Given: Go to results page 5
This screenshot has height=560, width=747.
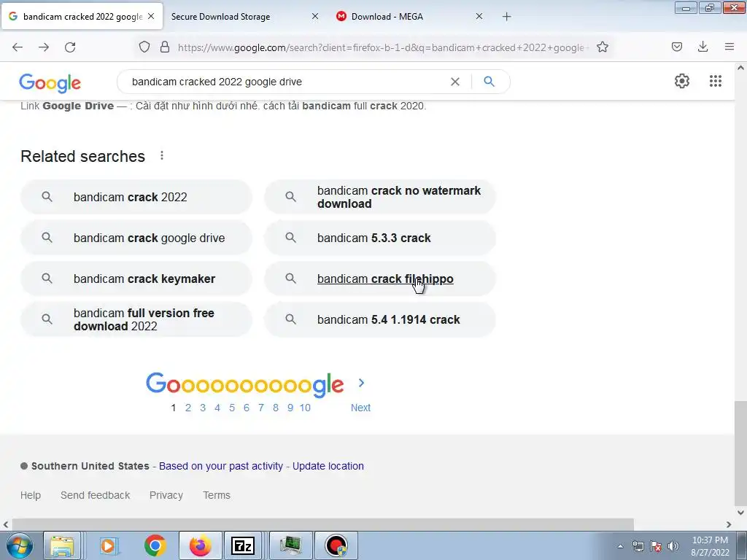Looking at the screenshot, I should coord(232,408).
